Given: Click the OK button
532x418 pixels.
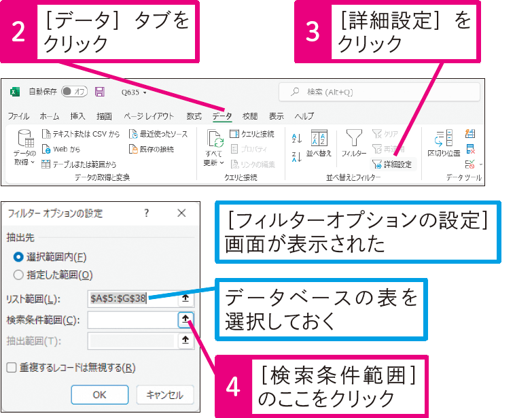Looking at the screenshot, I should point(100,395).
